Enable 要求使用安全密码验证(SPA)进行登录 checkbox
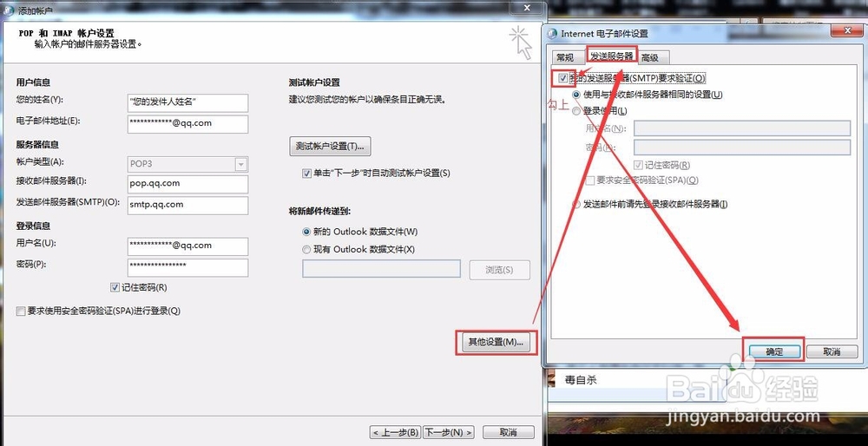The height and width of the screenshot is (446, 868). pos(21,311)
